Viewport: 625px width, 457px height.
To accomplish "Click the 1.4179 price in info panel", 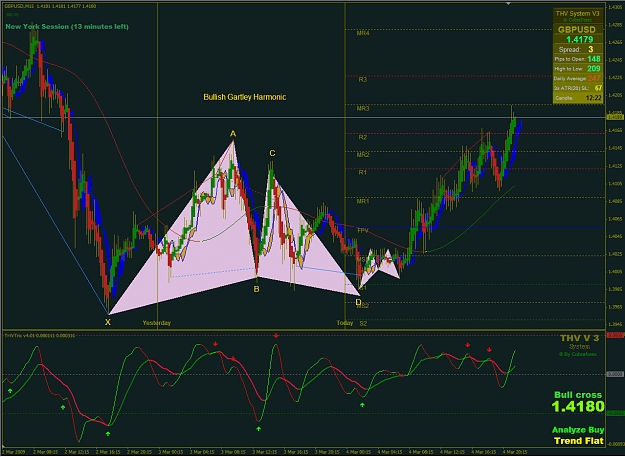I will [580, 39].
